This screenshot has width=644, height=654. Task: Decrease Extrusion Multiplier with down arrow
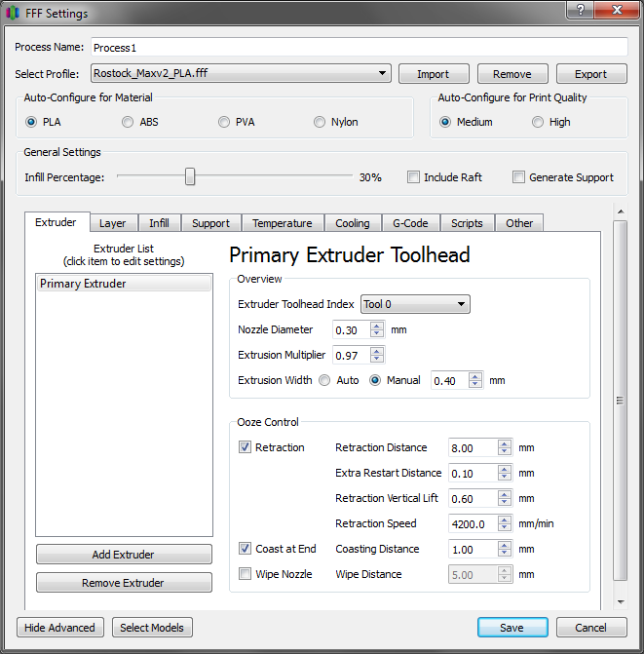click(x=377, y=360)
